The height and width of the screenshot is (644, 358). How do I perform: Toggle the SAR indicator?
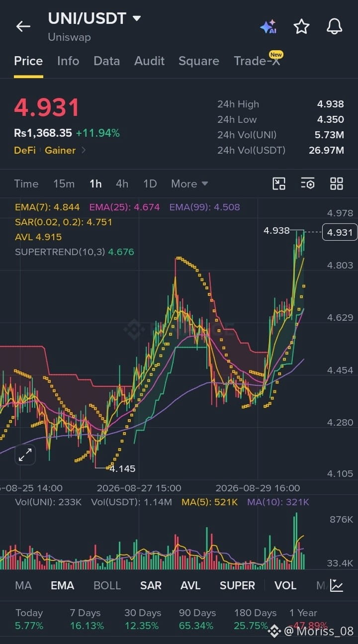151,585
